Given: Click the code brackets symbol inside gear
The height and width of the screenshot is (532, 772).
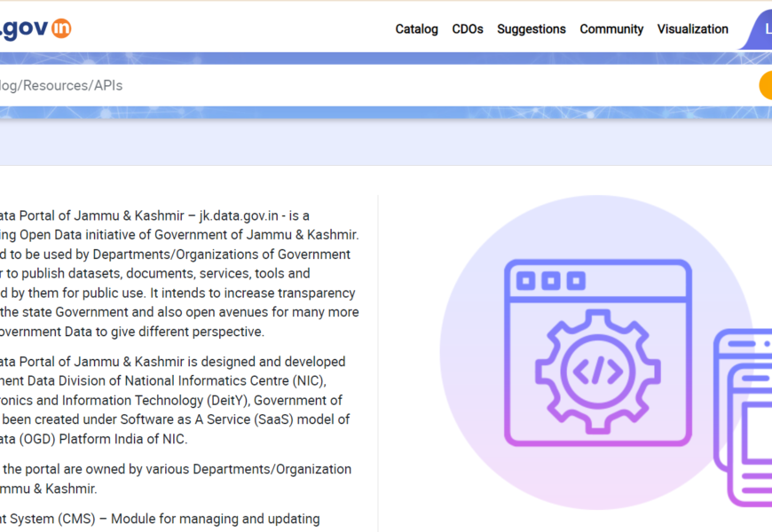Looking at the screenshot, I should coord(596,370).
